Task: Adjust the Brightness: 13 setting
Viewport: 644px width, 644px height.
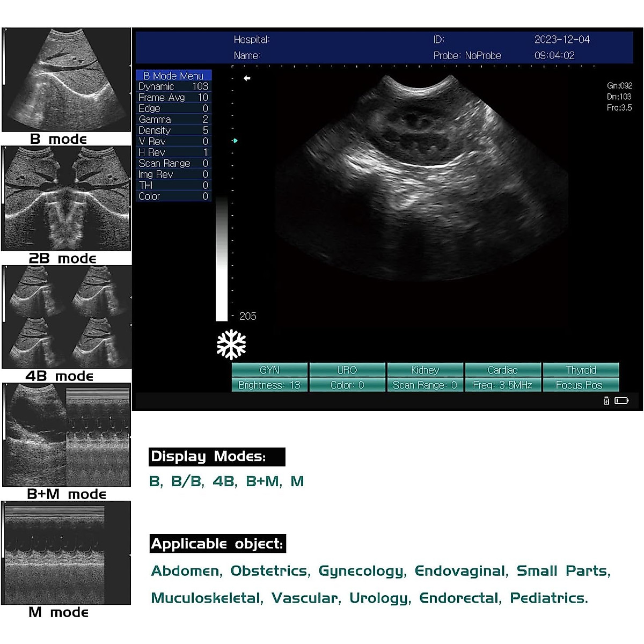Action: 269,385
